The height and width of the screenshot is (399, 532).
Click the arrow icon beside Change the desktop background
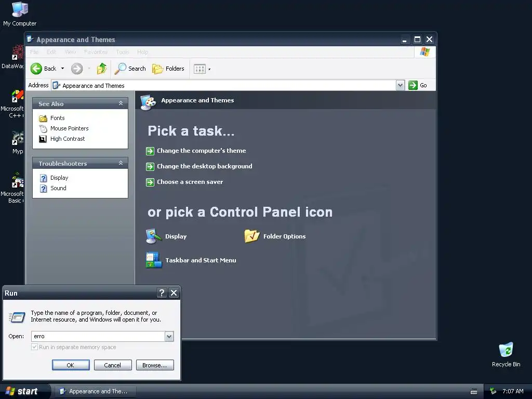click(150, 167)
